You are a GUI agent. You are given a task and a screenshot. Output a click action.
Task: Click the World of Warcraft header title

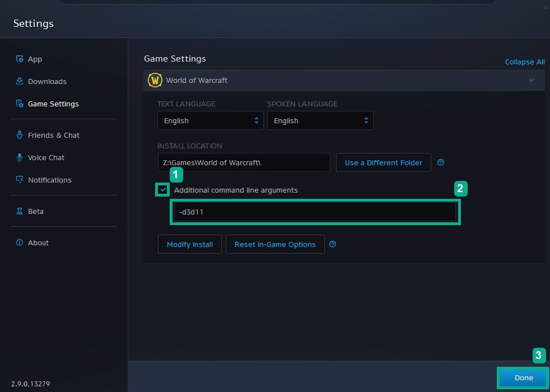pyautogui.click(x=197, y=80)
